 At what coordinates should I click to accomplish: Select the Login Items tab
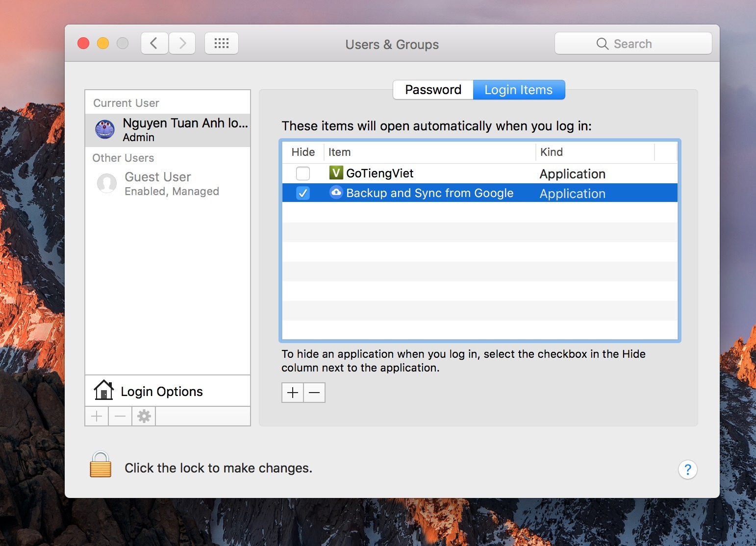[519, 90]
